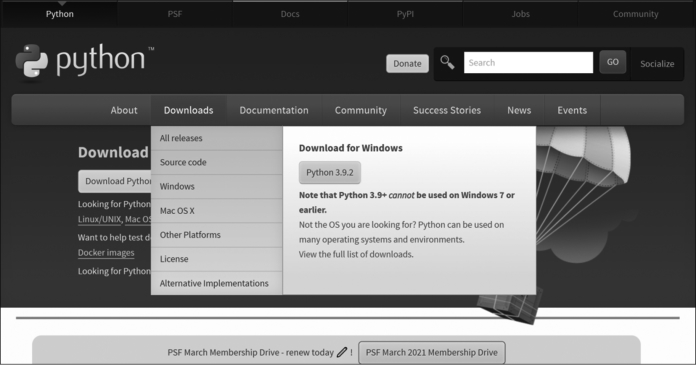Select Other Platforms menu entry
The width and height of the screenshot is (696, 365).
(217, 235)
